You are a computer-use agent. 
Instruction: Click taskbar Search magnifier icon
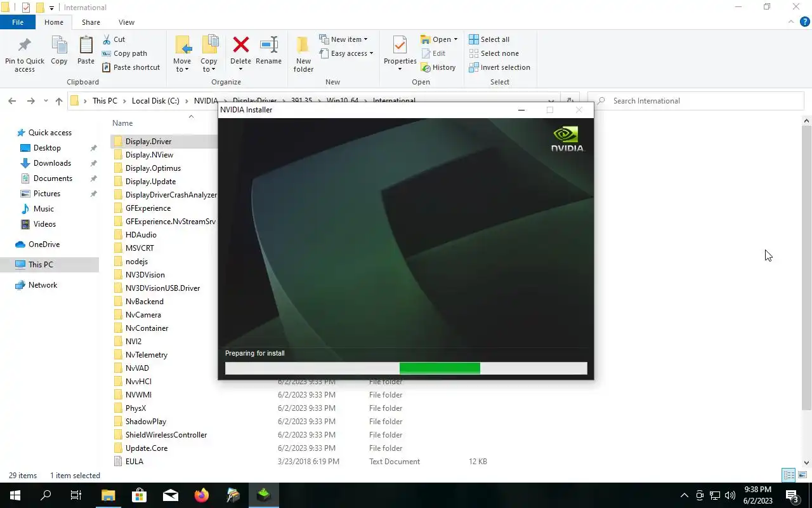(46, 495)
